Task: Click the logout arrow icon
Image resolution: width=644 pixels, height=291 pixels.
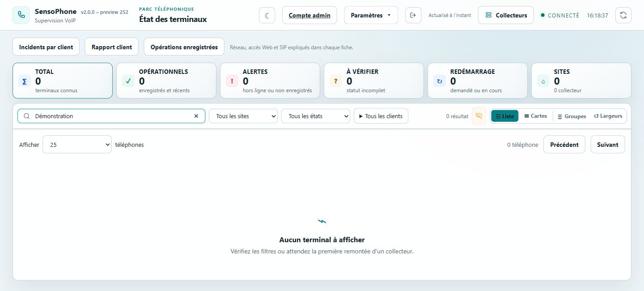Action: 413,15
